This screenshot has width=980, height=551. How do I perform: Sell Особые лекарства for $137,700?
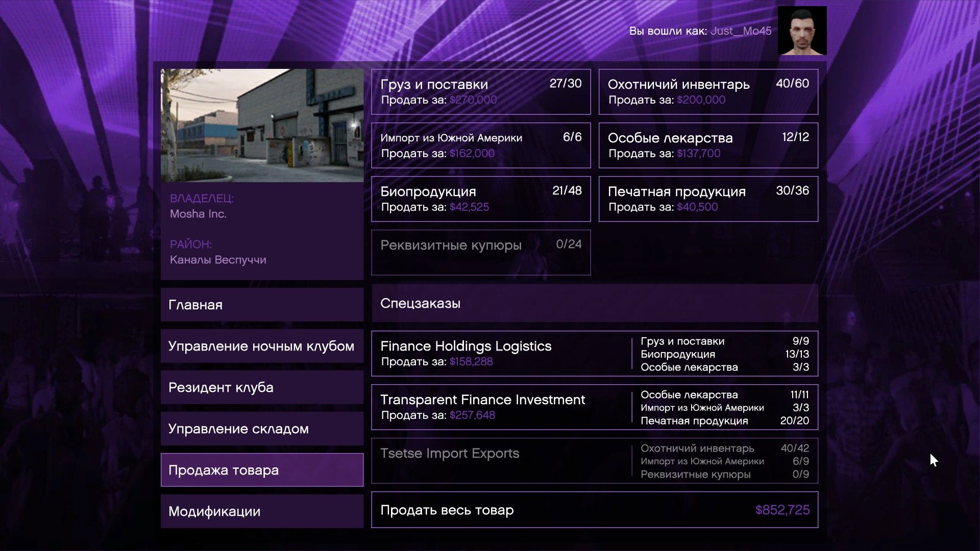tap(708, 145)
